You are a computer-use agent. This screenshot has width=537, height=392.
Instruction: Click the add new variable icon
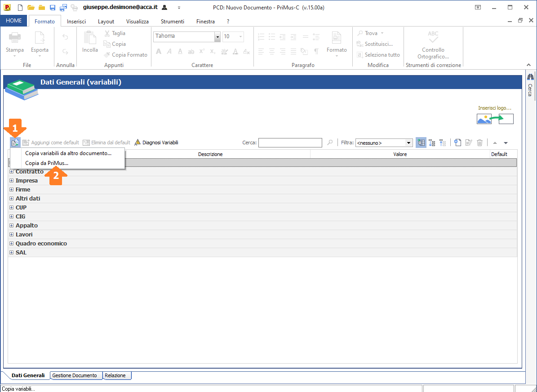[458, 143]
